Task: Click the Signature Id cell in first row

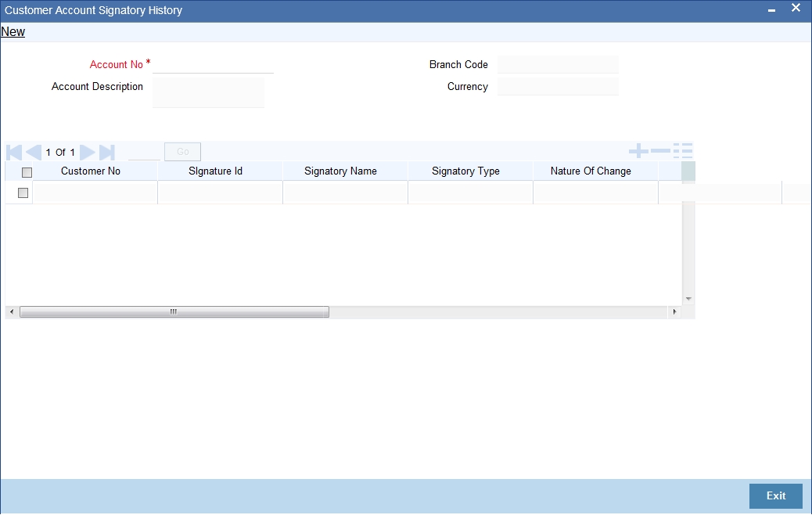Action: (x=220, y=193)
